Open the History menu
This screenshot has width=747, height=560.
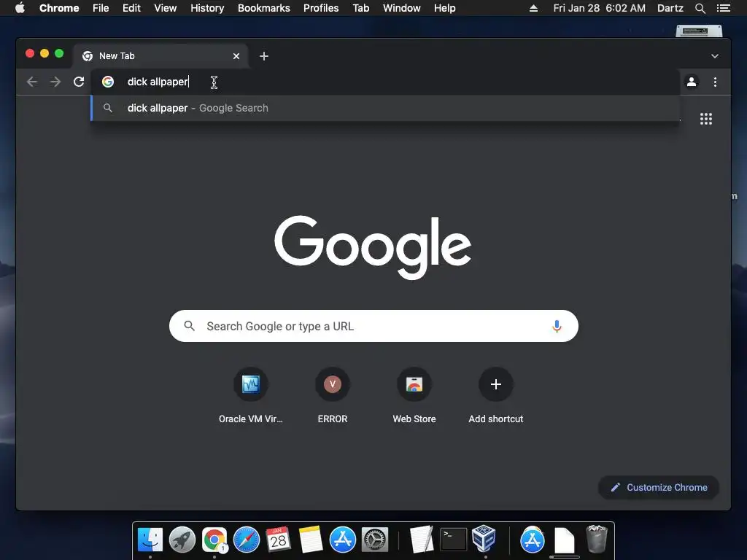tap(207, 8)
